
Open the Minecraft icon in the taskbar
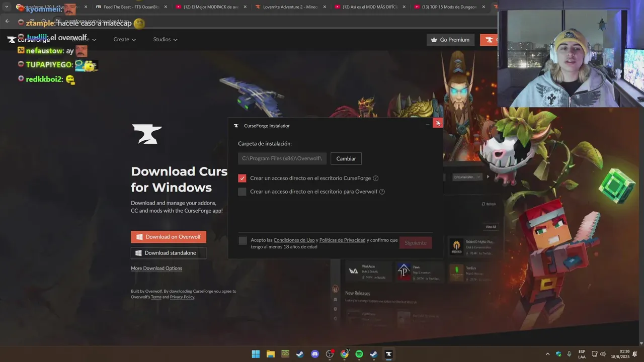coord(285,354)
